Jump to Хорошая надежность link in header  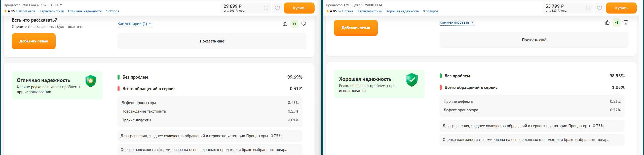coord(402,11)
